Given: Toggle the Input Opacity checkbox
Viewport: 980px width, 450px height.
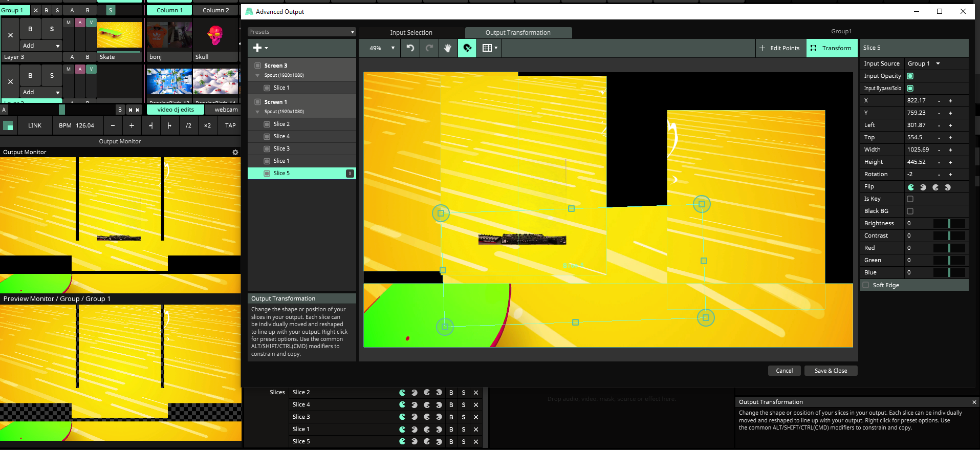Looking at the screenshot, I should tap(910, 76).
